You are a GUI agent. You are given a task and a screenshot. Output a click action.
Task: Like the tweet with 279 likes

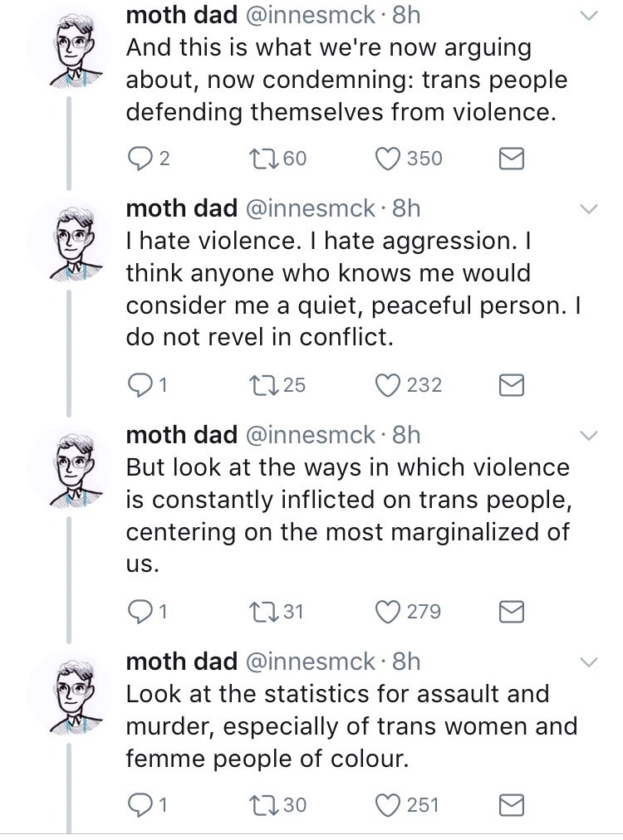pyautogui.click(x=389, y=612)
